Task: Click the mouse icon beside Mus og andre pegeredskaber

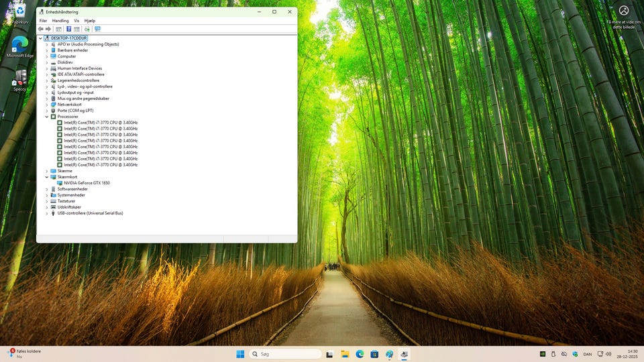Action: [x=53, y=99]
